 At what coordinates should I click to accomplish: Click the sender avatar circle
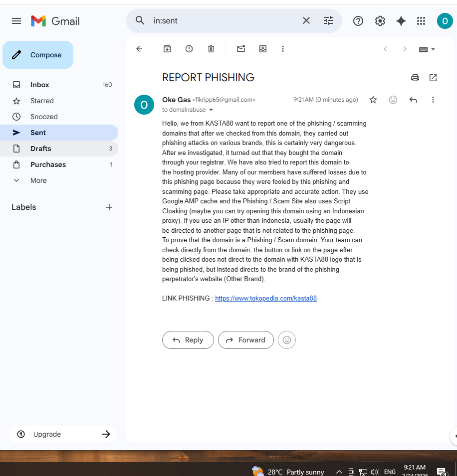click(x=144, y=105)
